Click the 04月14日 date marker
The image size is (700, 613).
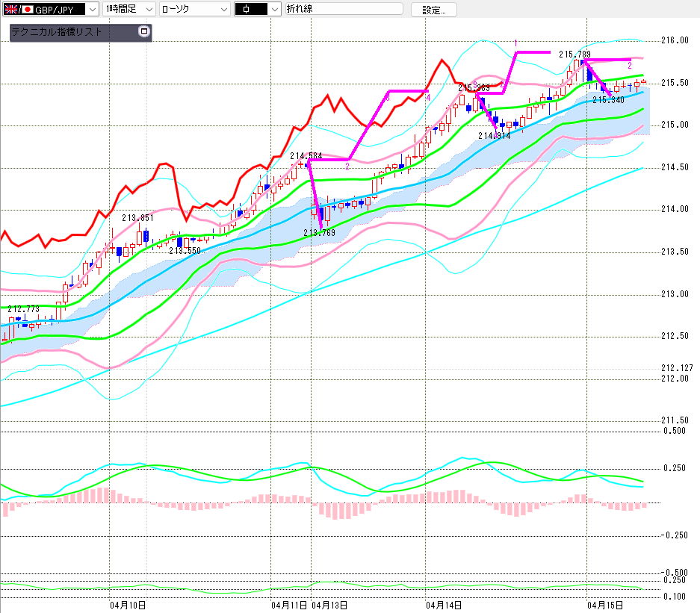[x=443, y=604]
